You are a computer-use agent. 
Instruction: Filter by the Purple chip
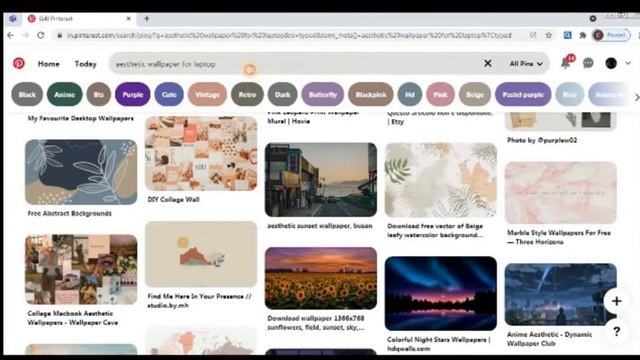(x=133, y=94)
